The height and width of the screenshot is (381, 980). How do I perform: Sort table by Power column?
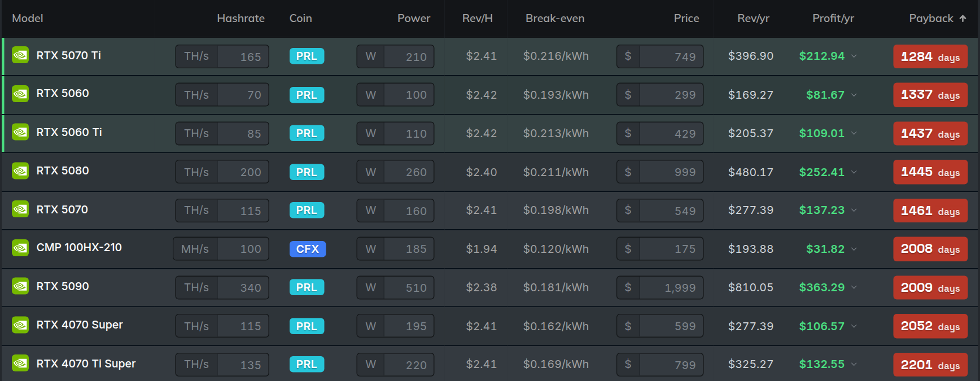[x=414, y=19]
